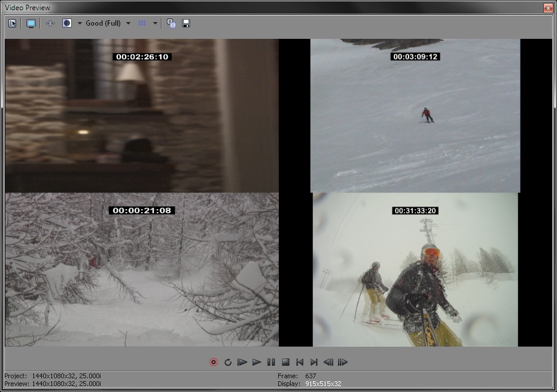Viewport: 557px width, 392px height.
Task: Expand the Overlays dropdown arrow
Action: [155, 23]
